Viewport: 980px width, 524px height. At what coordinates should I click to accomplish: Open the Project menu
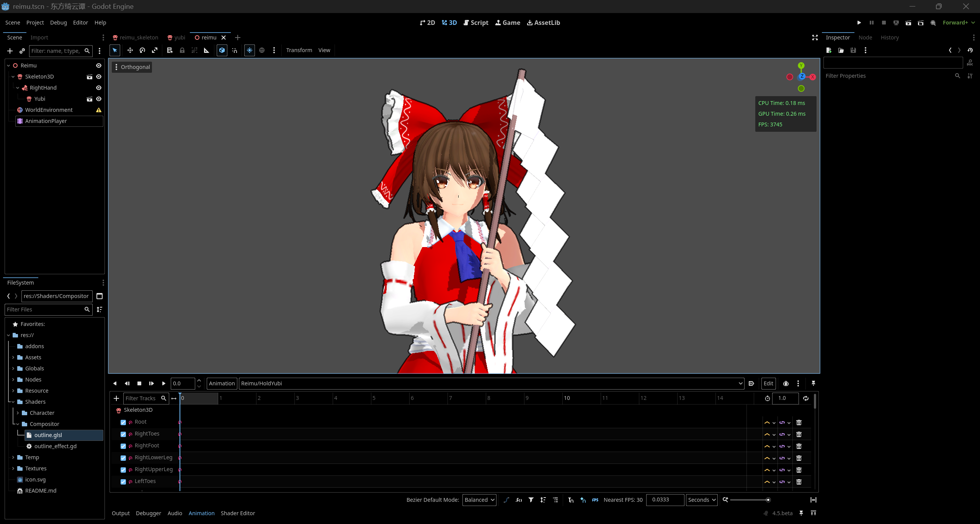tap(35, 23)
